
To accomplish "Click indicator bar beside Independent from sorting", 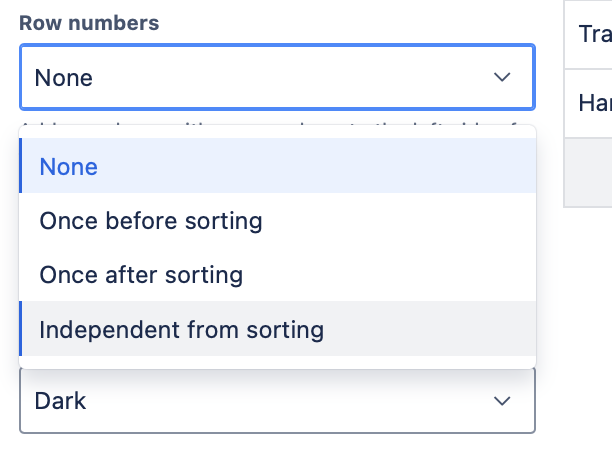I will point(21,329).
